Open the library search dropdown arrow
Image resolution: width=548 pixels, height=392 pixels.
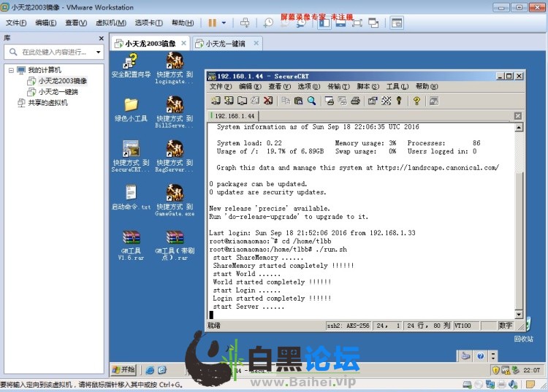tap(99, 52)
